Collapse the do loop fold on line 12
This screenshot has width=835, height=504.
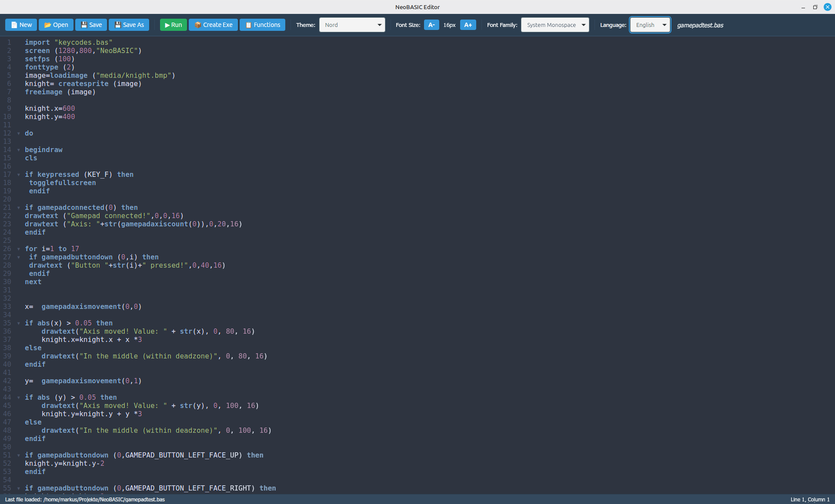click(19, 133)
